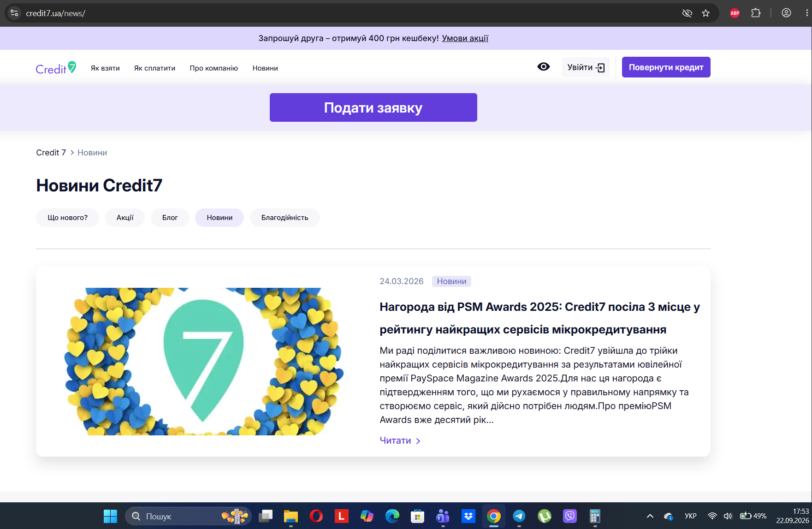Click the Подати заявку button
Viewport: 812px width, 529px height.
pos(373,107)
